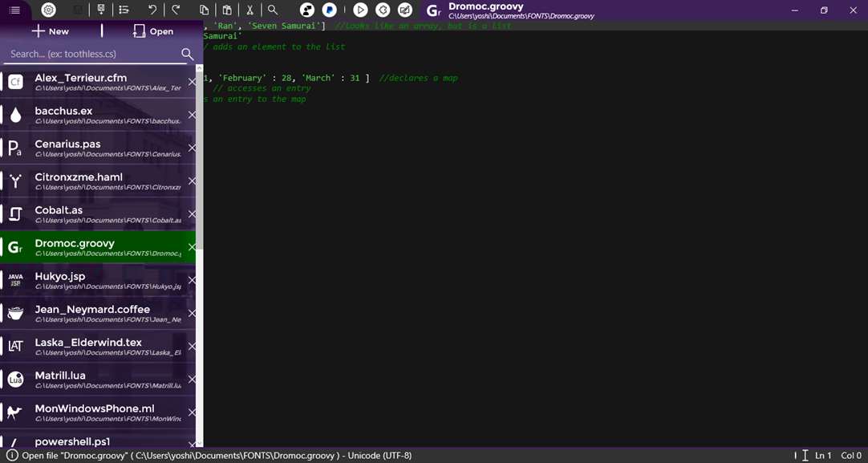Click the PayPal donation icon
This screenshot has height=463, width=868.
(329, 10)
